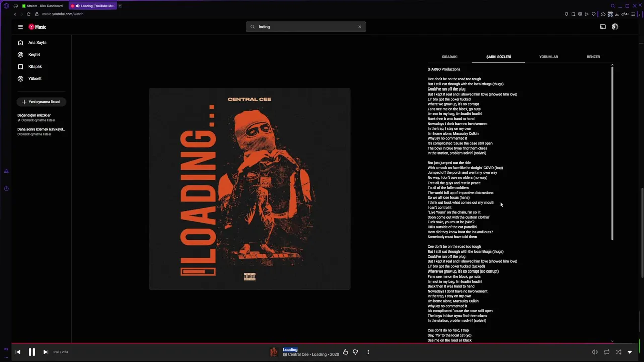Viewport: 644px width, 362px height.
Task: Click the song title Loading in player bar
Action: tap(290, 350)
